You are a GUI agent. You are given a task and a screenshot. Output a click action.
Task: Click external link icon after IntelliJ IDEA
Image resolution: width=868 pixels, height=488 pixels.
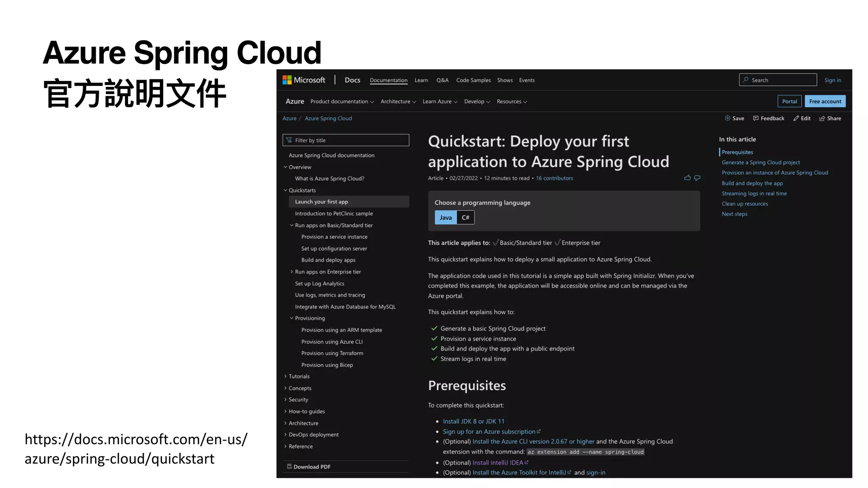click(x=526, y=462)
